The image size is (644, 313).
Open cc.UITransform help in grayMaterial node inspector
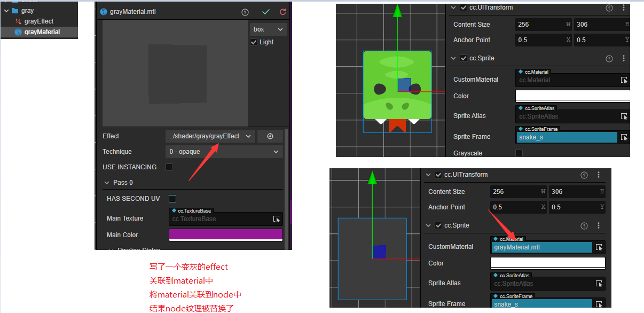(584, 175)
